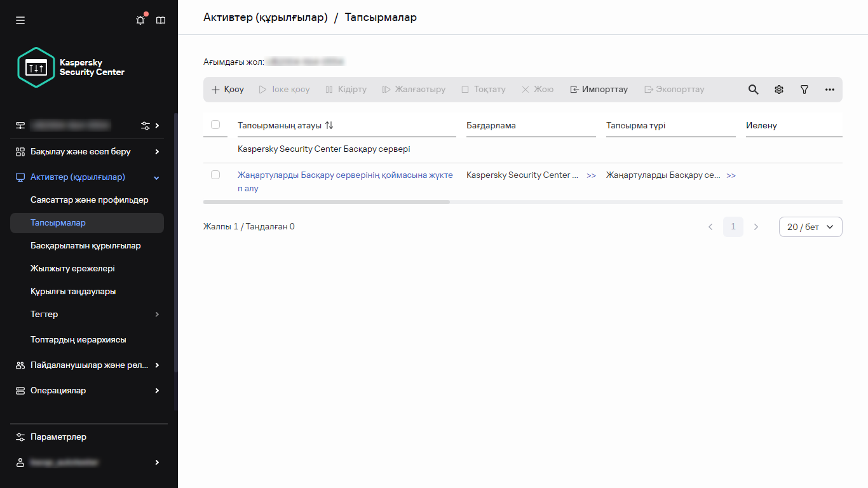This screenshot has height=488, width=868.
Task: Open the more actions ellipsis menu
Action: pyautogui.click(x=830, y=90)
